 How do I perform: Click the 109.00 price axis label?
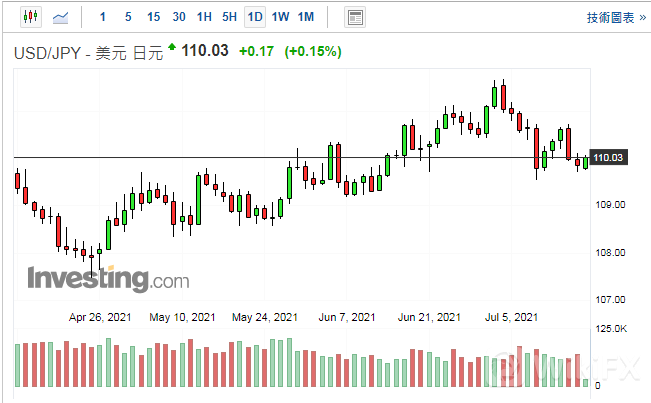[610, 204]
